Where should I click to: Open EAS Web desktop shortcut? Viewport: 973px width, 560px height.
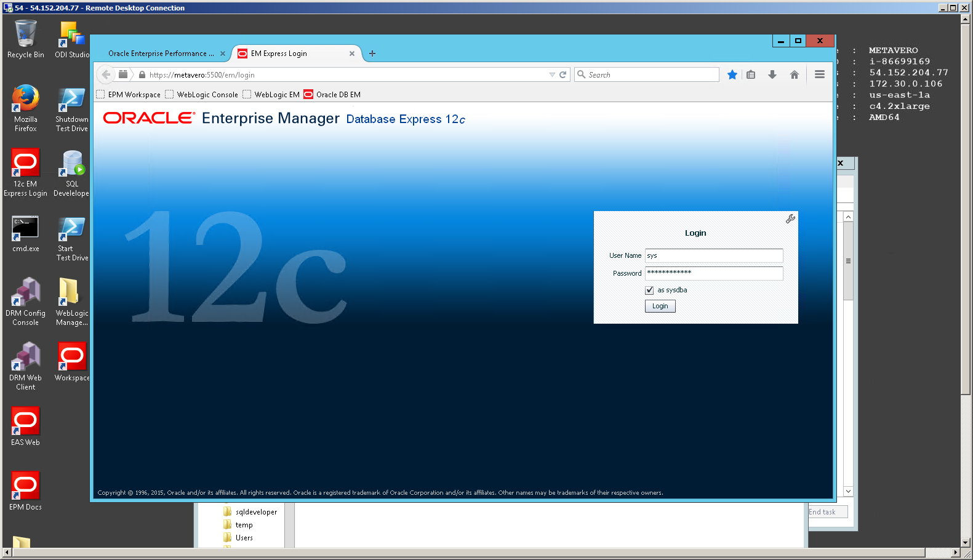point(25,426)
